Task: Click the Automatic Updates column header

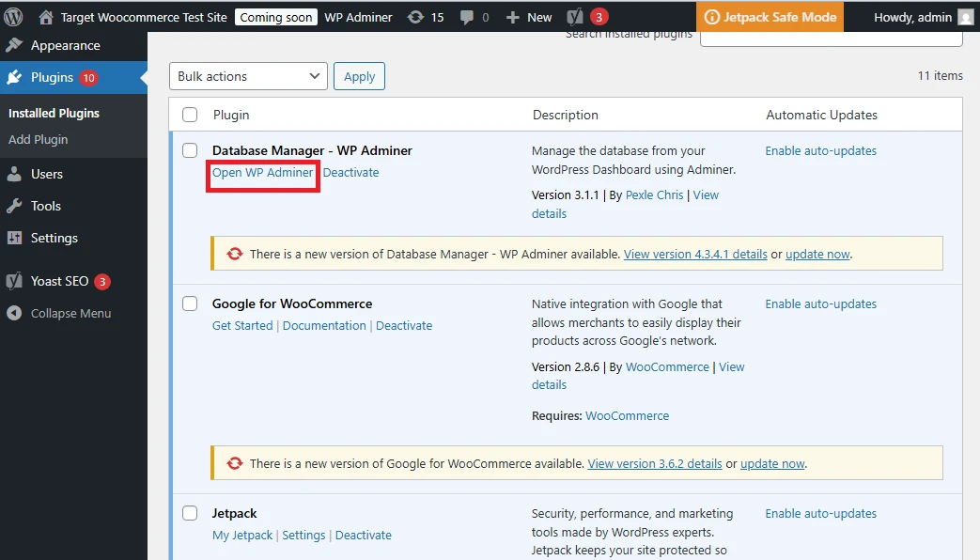Action: [x=821, y=115]
